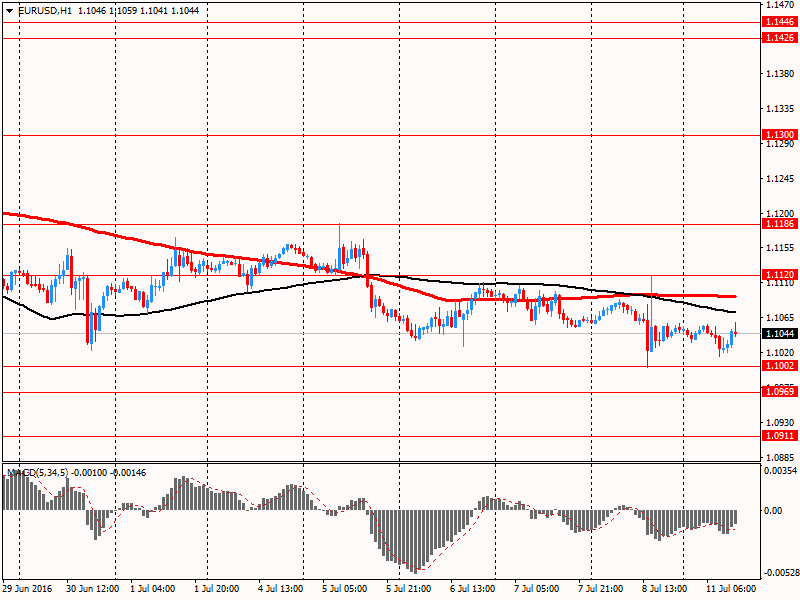Select the 1.1002 support level label
The image size is (800, 600).
pos(780,366)
